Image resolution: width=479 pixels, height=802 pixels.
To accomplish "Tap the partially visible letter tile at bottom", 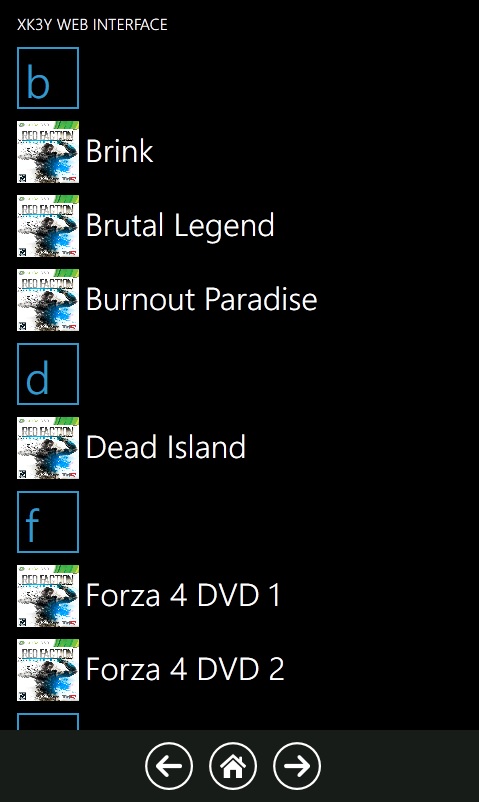I will [48, 721].
